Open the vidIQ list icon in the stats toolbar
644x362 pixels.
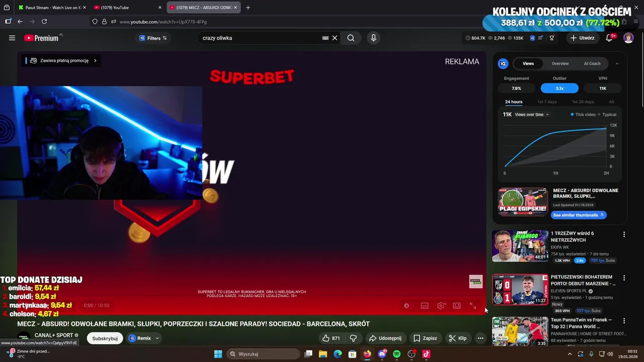click(x=541, y=38)
